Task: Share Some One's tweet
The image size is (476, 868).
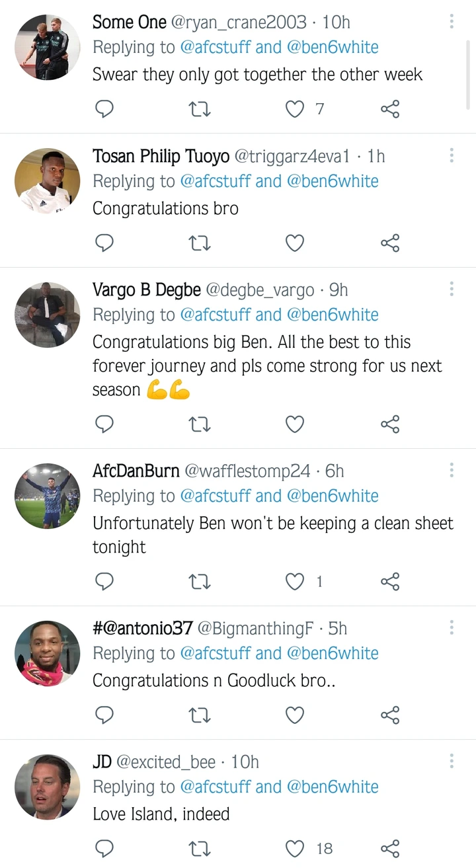Action: pos(390,109)
